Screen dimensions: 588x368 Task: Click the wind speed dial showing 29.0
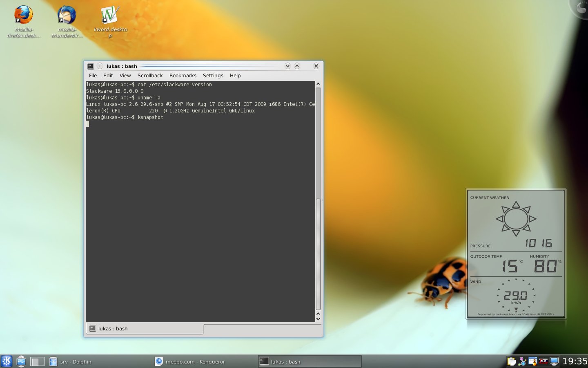pos(516,296)
